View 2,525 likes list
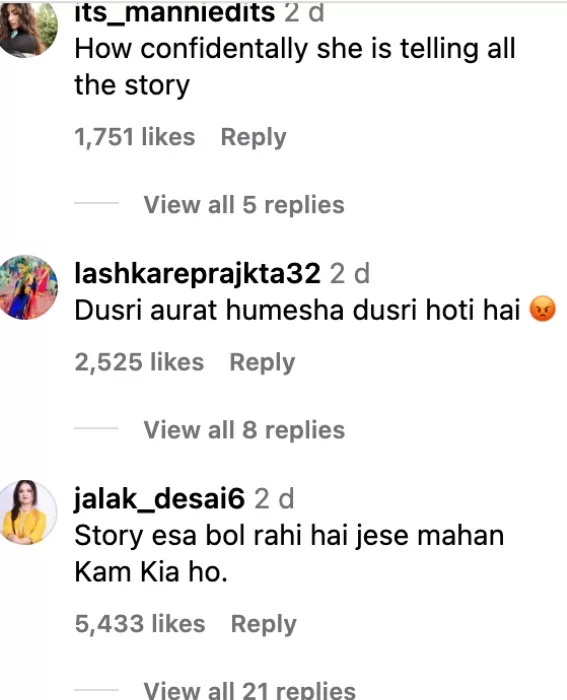 click(139, 362)
